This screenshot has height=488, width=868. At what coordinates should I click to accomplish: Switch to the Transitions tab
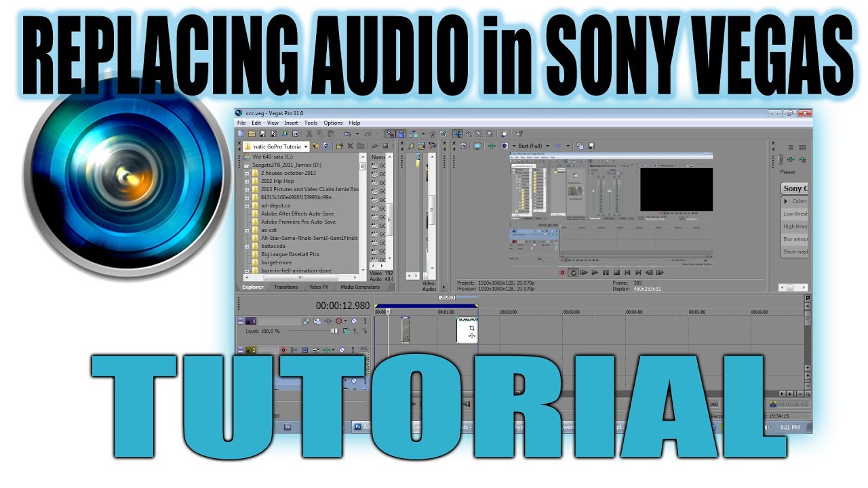click(285, 287)
